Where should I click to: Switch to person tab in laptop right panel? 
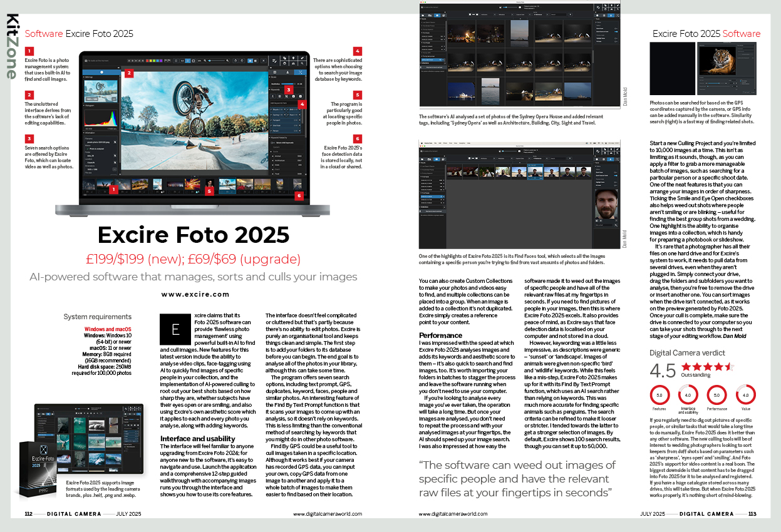pos(287,72)
